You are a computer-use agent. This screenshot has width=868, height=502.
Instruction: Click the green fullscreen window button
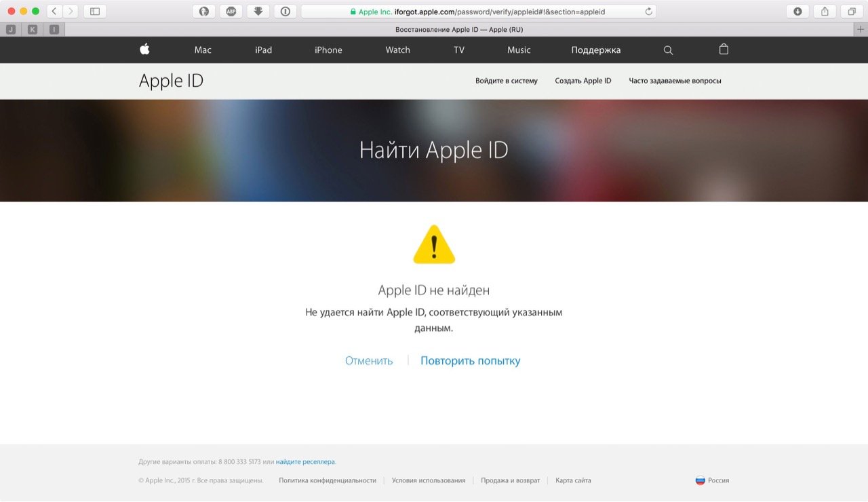point(36,12)
